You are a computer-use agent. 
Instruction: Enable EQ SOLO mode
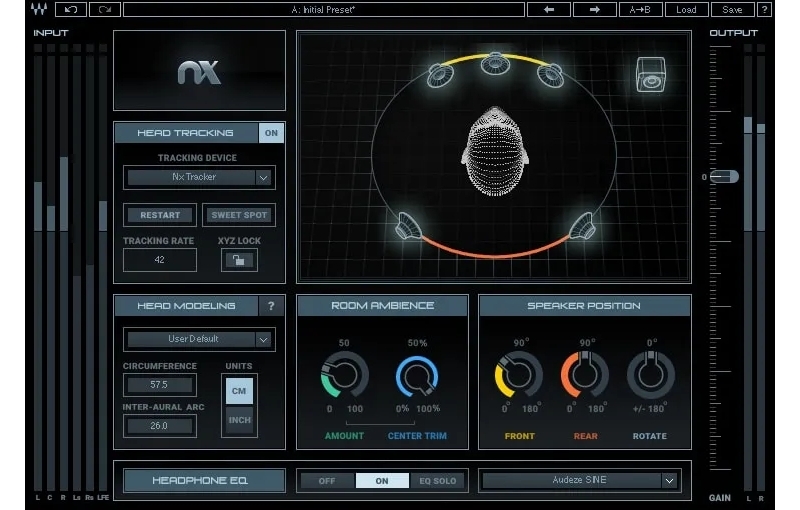coord(437,481)
